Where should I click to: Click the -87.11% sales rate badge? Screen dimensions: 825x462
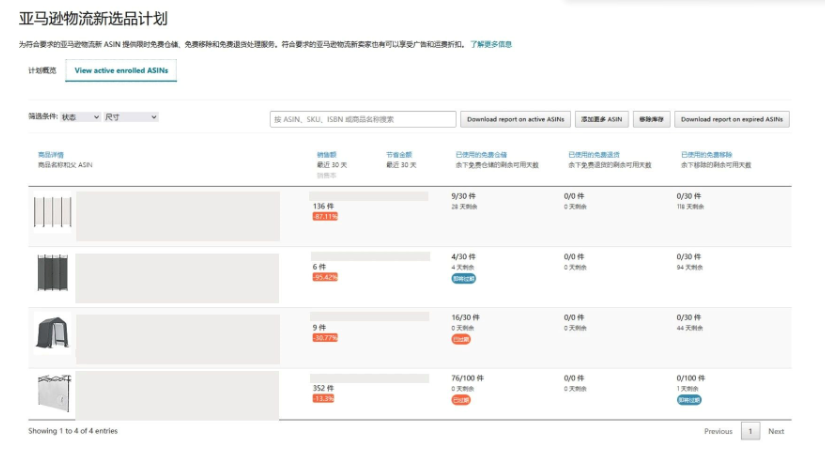click(325, 216)
